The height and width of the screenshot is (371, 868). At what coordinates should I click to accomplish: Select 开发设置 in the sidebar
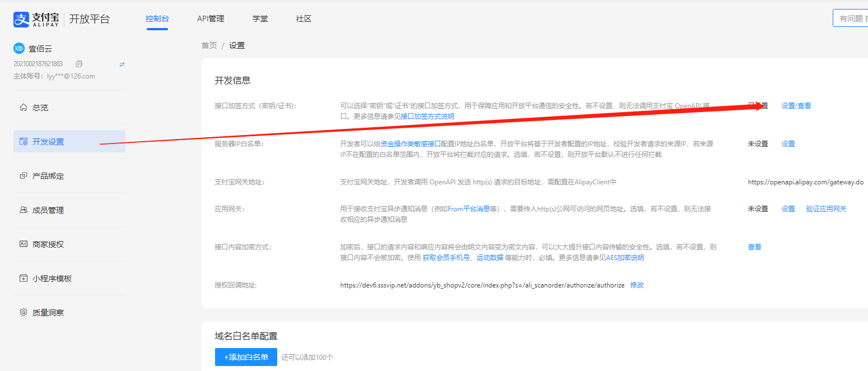coord(69,141)
